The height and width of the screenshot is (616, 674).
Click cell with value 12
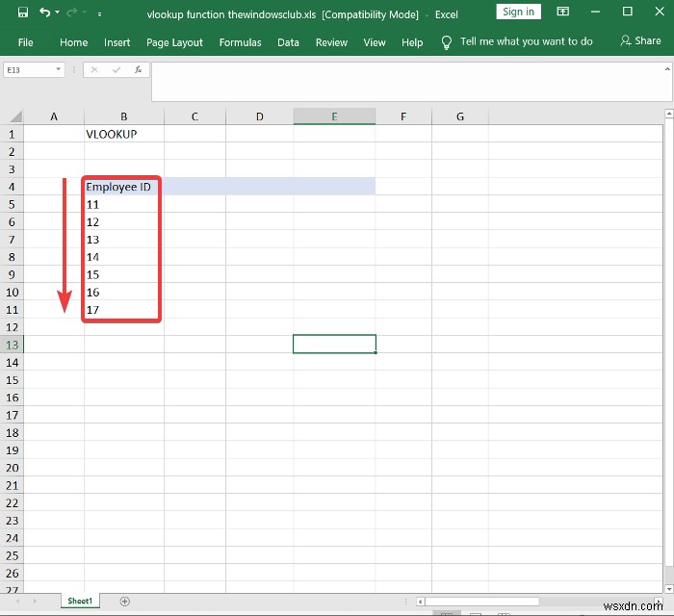pyautogui.click(x=124, y=222)
